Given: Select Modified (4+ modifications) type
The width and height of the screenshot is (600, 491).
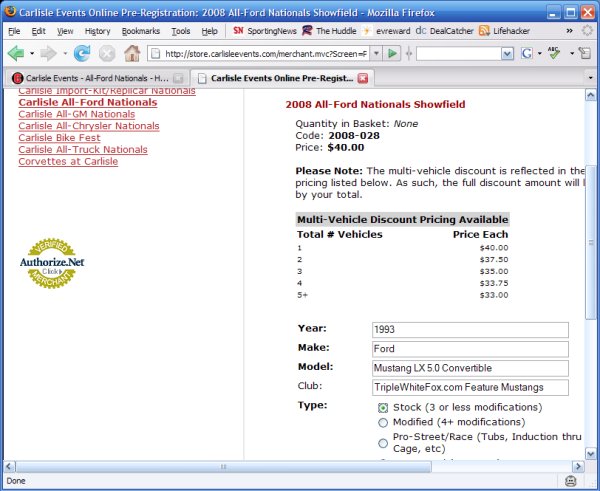Looking at the screenshot, I should point(383,422).
